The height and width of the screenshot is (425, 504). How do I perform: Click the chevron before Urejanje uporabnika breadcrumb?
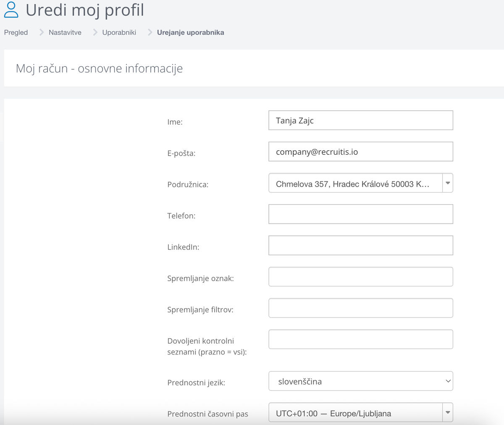[x=150, y=32]
